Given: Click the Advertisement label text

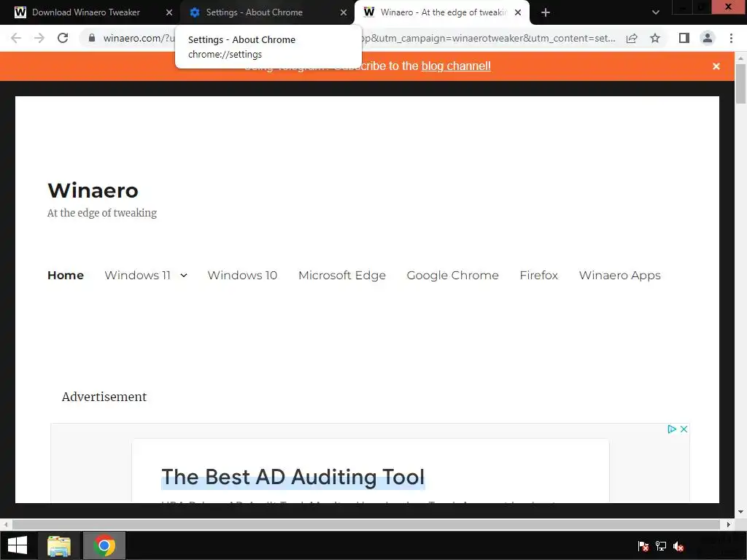Looking at the screenshot, I should [104, 397].
